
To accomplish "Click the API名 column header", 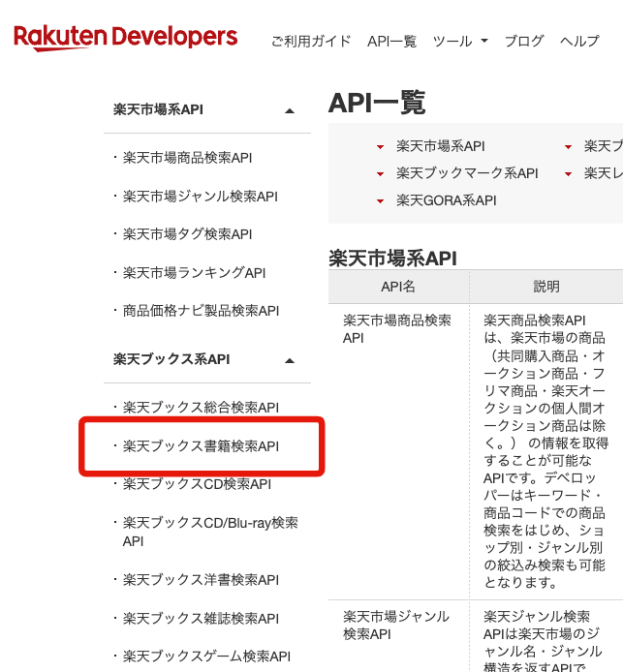I will pos(398,287).
